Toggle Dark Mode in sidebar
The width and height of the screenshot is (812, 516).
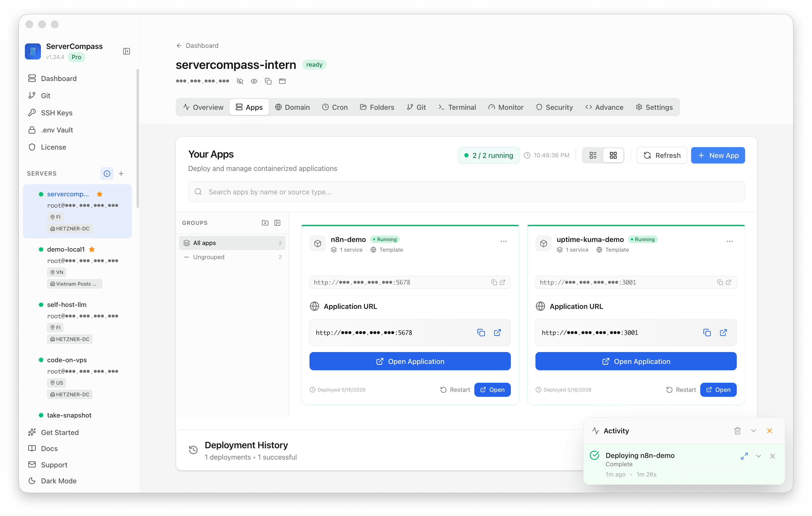click(x=53, y=481)
